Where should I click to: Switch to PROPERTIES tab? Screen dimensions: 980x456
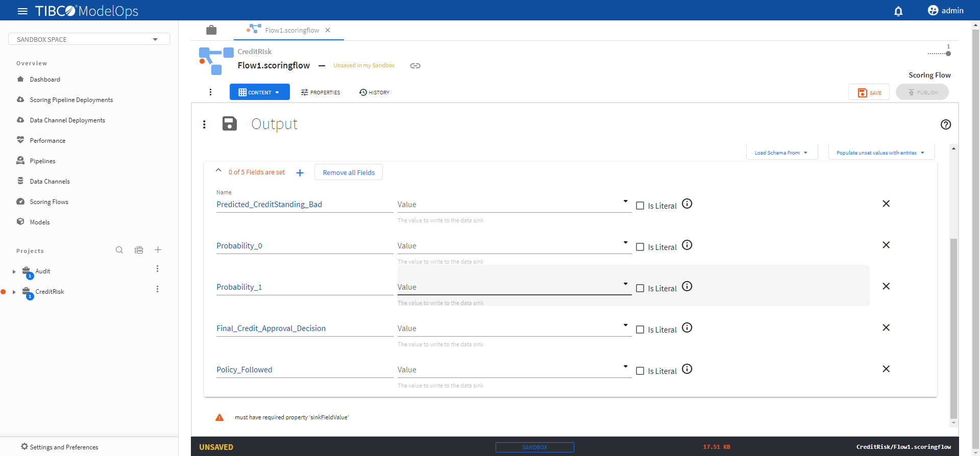point(321,92)
